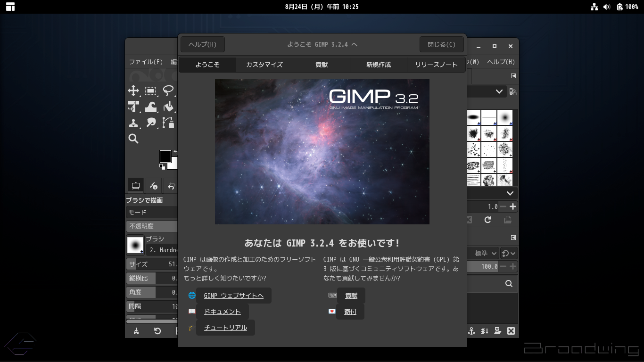644x362 pixels.
Task: Toggle brushes view icon beside filter dropdown
Action: 513,91
